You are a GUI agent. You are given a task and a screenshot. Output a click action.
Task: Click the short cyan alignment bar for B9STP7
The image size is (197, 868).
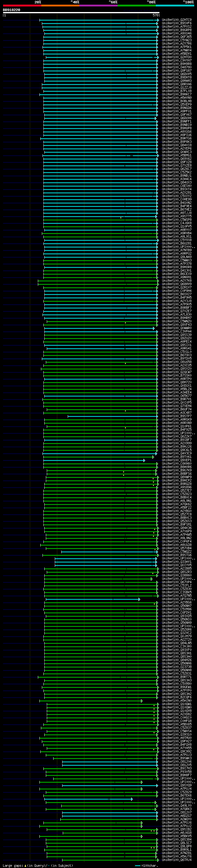[112, 416]
